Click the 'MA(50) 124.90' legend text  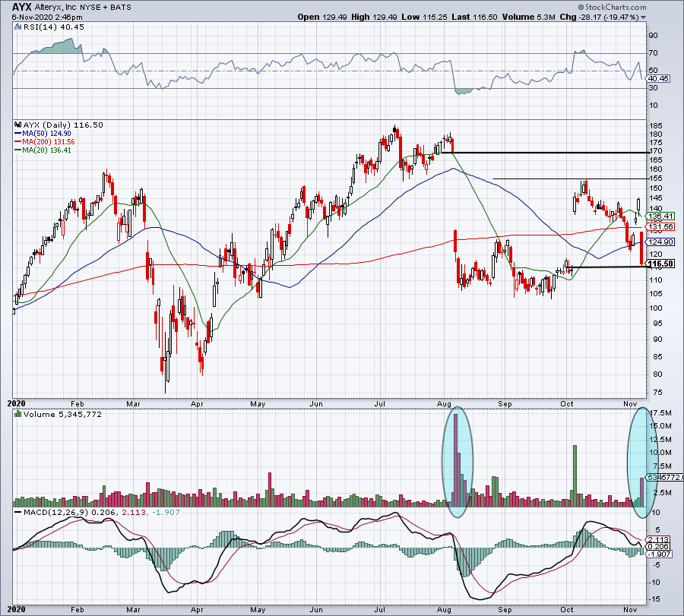(x=46, y=134)
